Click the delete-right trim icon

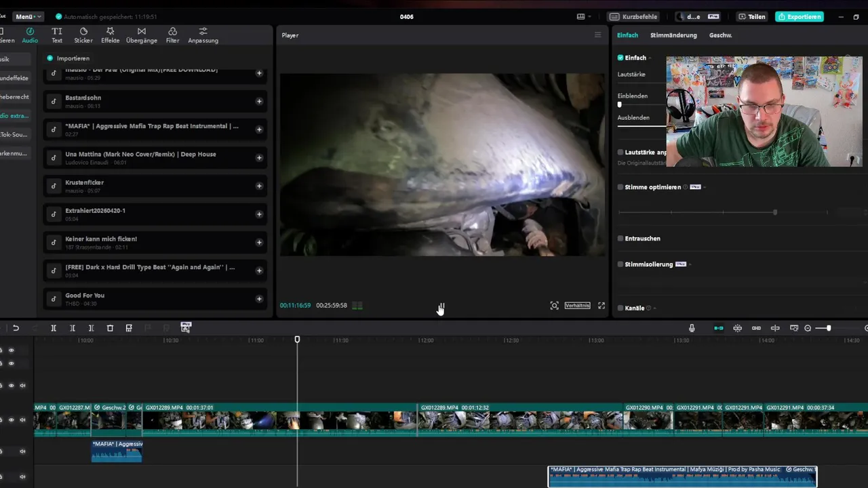point(91,328)
